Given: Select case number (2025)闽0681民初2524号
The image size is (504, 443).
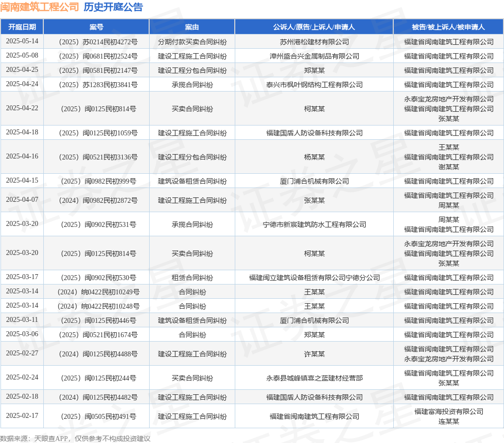Looking at the screenshot, I should click(98, 56).
